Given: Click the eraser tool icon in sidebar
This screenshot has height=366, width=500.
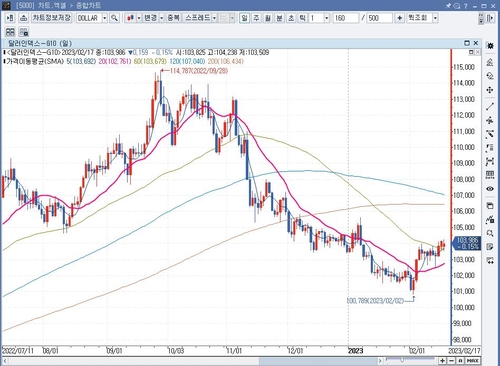Looking at the screenshot, I should [490, 76].
